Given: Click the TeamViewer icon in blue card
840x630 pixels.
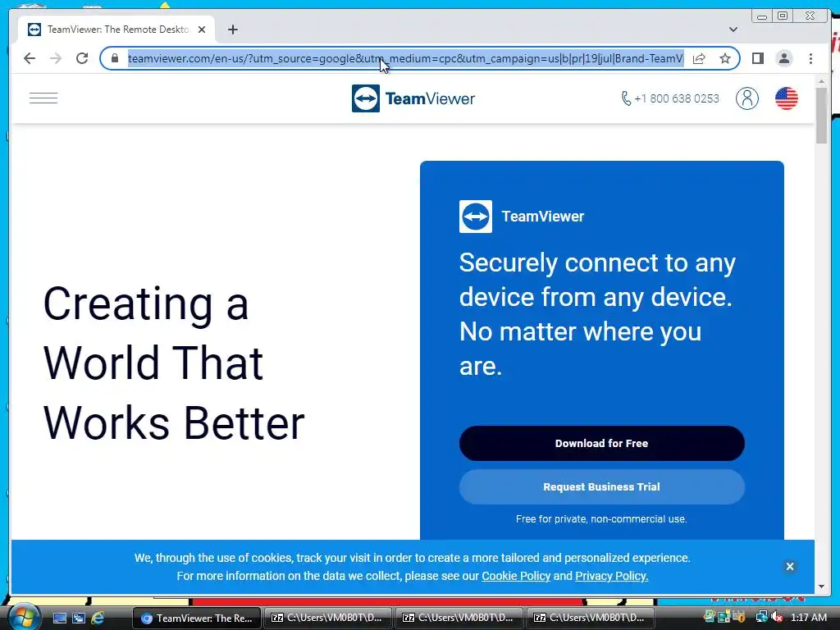Looking at the screenshot, I should tap(475, 217).
